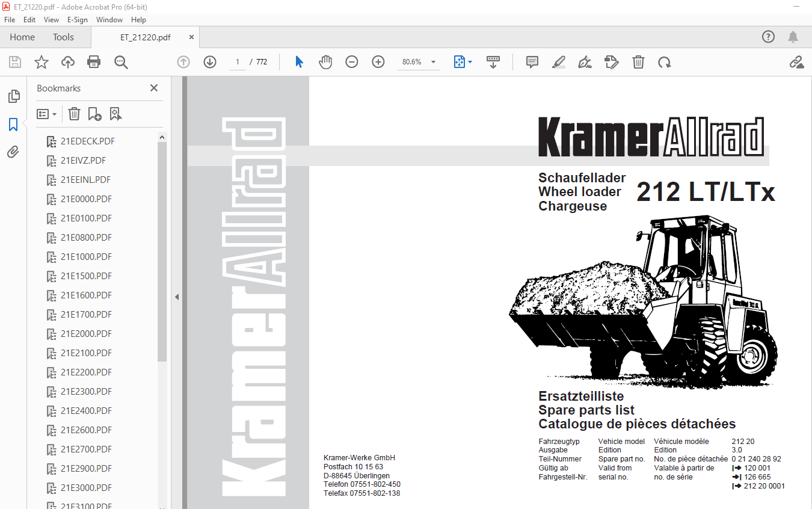Open bookmark 21E0800.PDF
This screenshot has height=509, width=812.
[x=86, y=238]
